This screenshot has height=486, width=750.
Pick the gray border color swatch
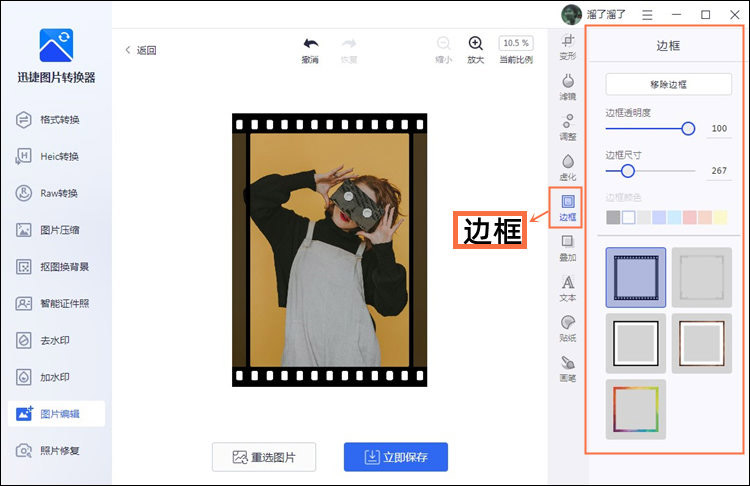coord(613,217)
